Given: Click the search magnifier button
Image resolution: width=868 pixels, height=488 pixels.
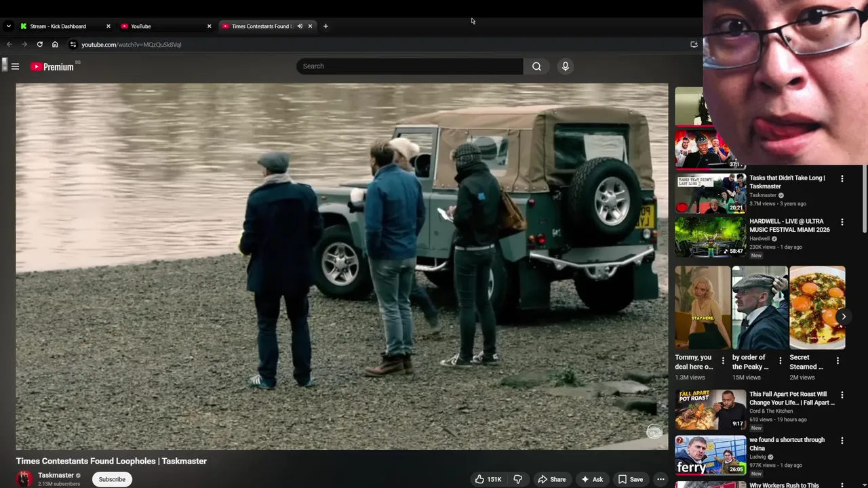Looking at the screenshot, I should pyautogui.click(x=536, y=66).
